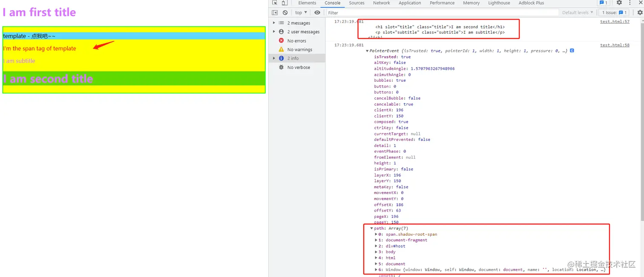Collapse the PointerEvent object
Image resolution: width=644 pixels, height=277 pixels.
click(x=368, y=51)
